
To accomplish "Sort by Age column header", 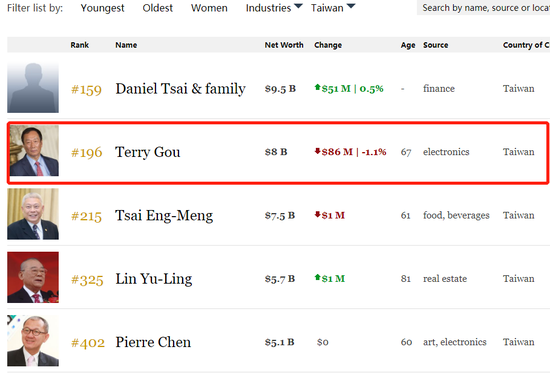I will 408,45.
